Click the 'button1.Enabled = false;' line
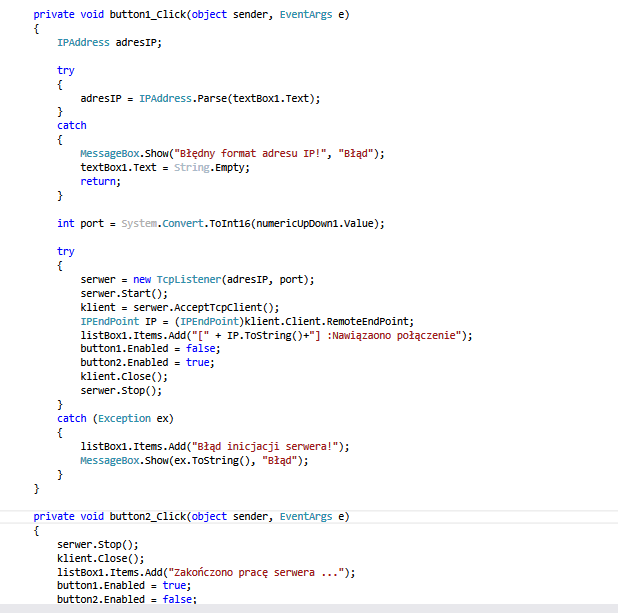The image size is (618, 613). [x=150, y=349]
